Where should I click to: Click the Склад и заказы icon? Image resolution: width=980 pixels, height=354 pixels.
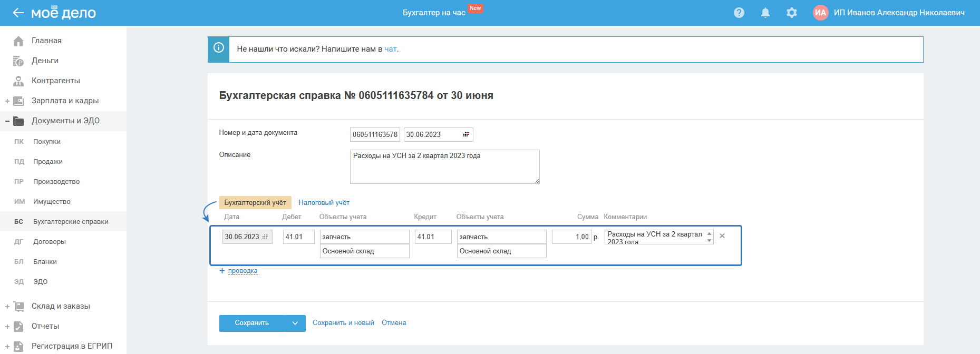click(x=18, y=307)
